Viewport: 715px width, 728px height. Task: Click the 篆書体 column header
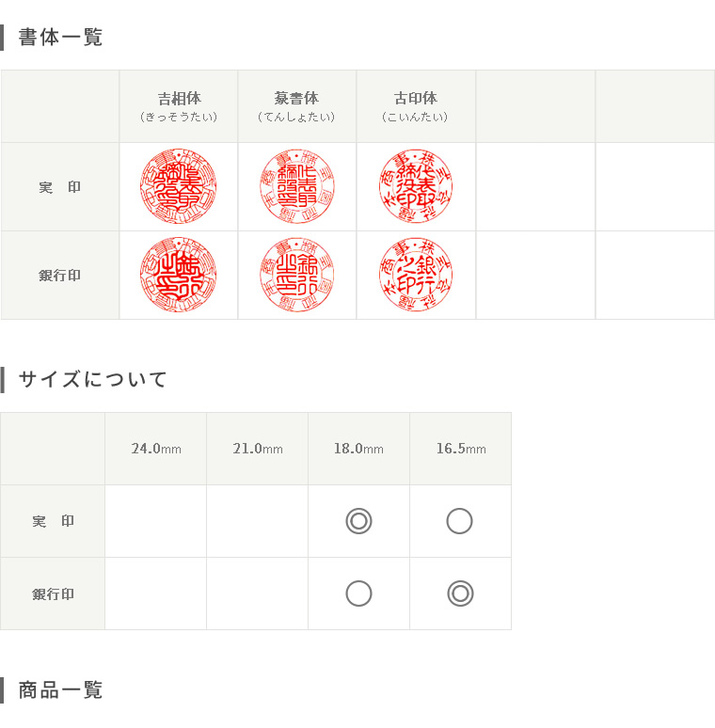click(x=297, y=106)
